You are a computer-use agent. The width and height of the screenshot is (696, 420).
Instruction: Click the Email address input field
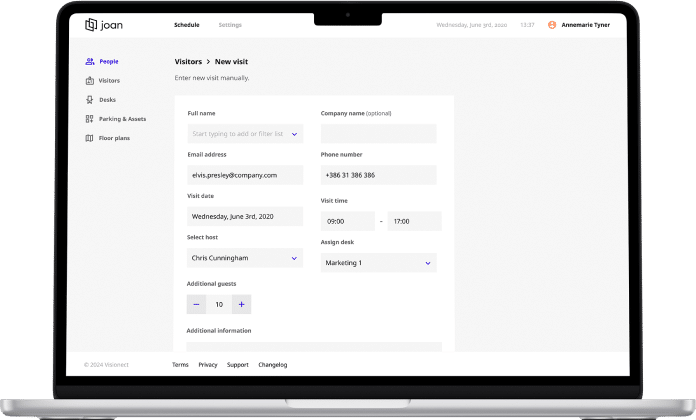pos(245,175)
